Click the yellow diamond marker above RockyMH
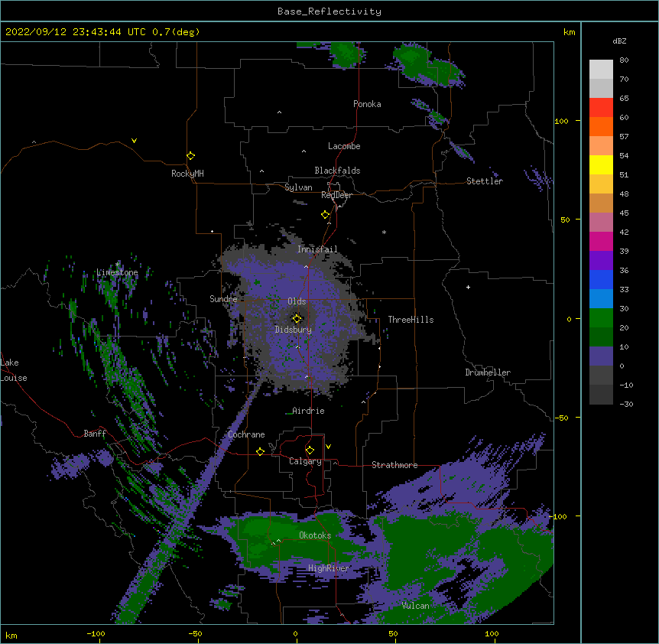Screen dimensions: 659x644 pos(191,155)
